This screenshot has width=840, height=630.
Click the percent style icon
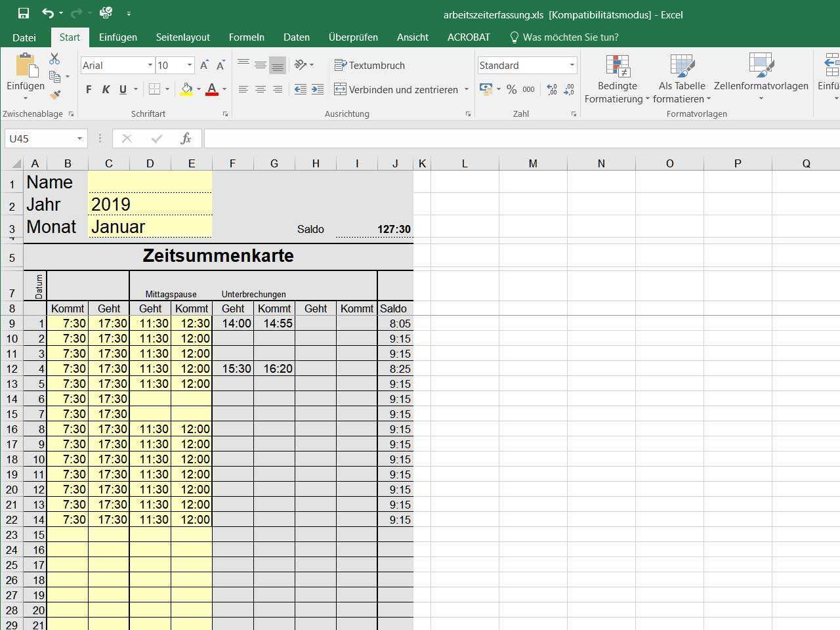[511, 89]
